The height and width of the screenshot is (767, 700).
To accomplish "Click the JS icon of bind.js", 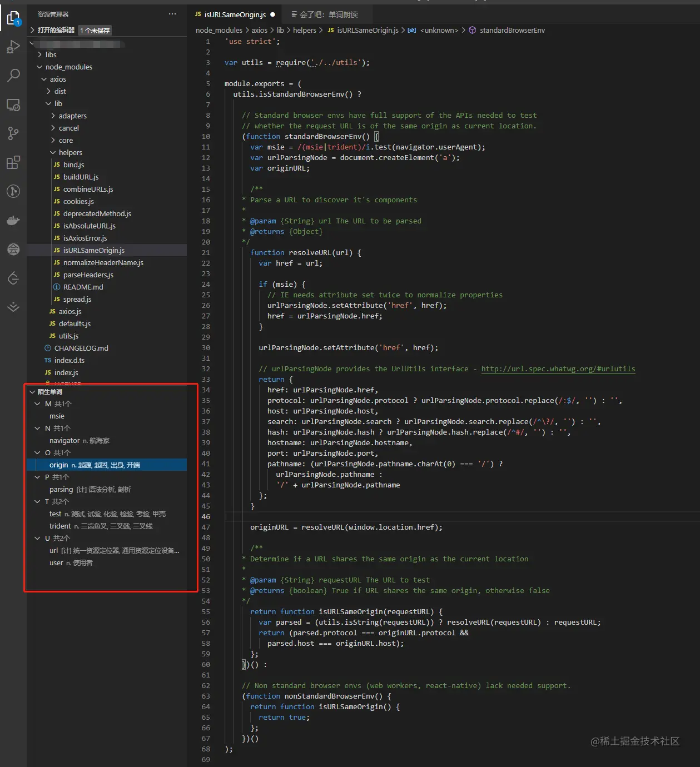I will (57, 165).
